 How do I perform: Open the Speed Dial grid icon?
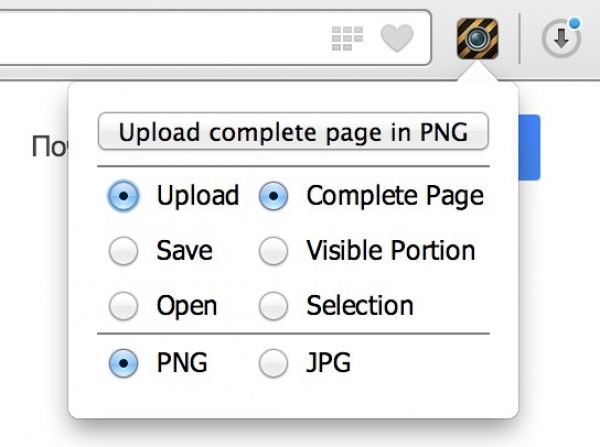point(346,39)
